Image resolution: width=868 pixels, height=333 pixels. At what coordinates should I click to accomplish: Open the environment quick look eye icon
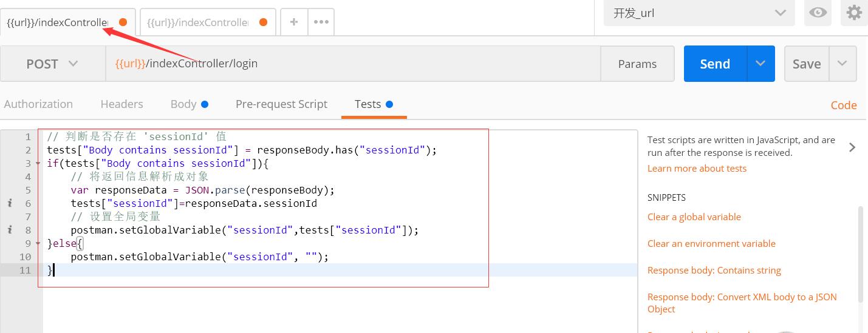(818, 13)
